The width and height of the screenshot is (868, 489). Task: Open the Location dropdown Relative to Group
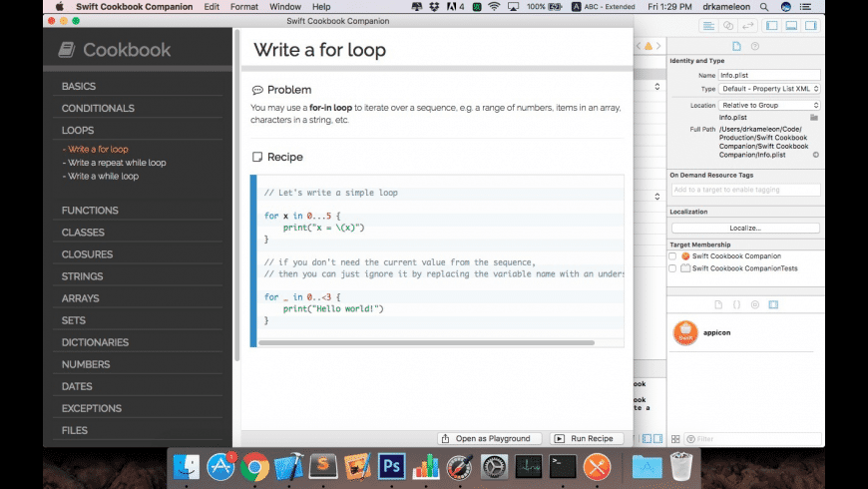tap(769, 105)
